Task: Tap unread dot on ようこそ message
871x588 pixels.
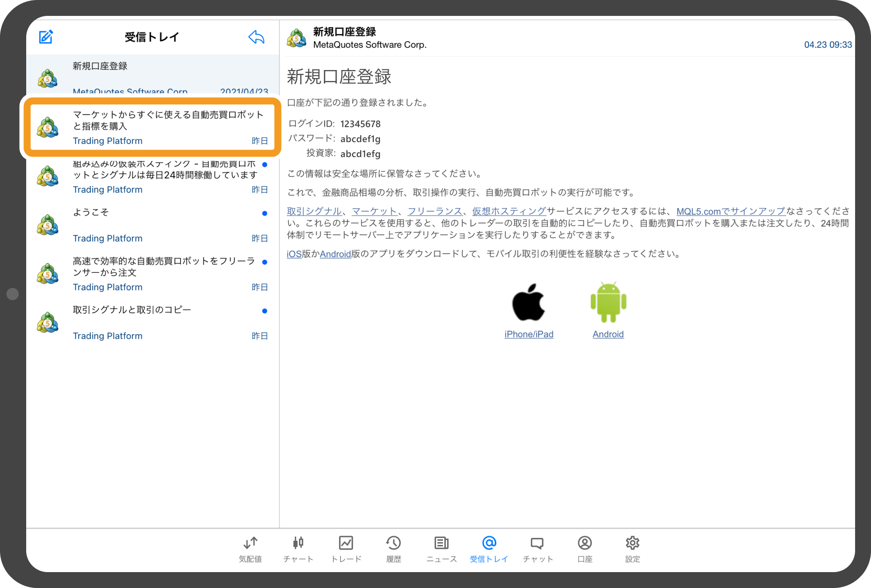Action: pos(265,213)
